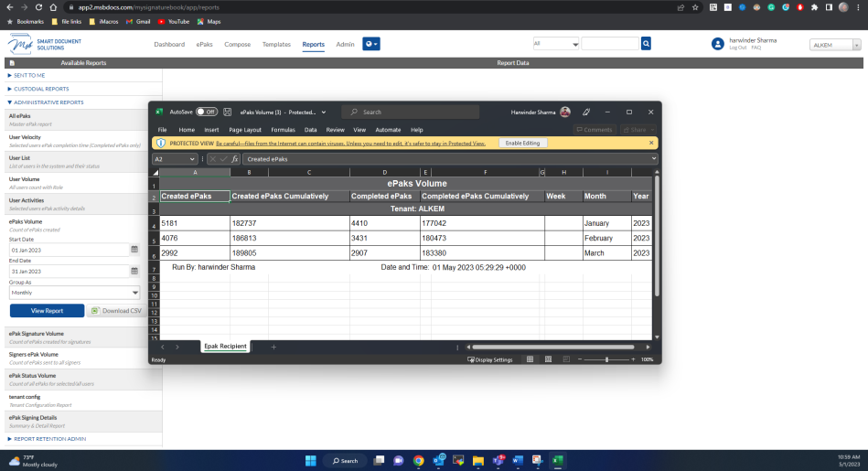Click the previous sheet navigation arrow
Image resolution: width=868 pixels, height=471 pixels.
point(163,347)
